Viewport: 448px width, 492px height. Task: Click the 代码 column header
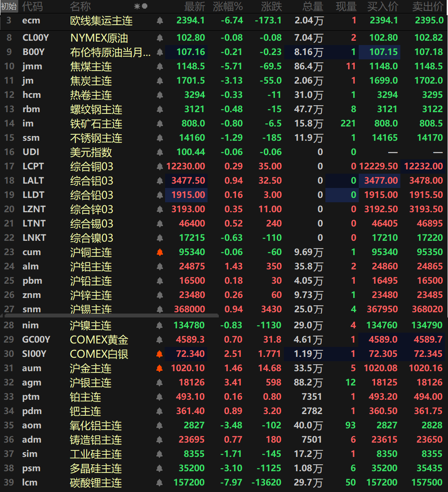(32, 6)
